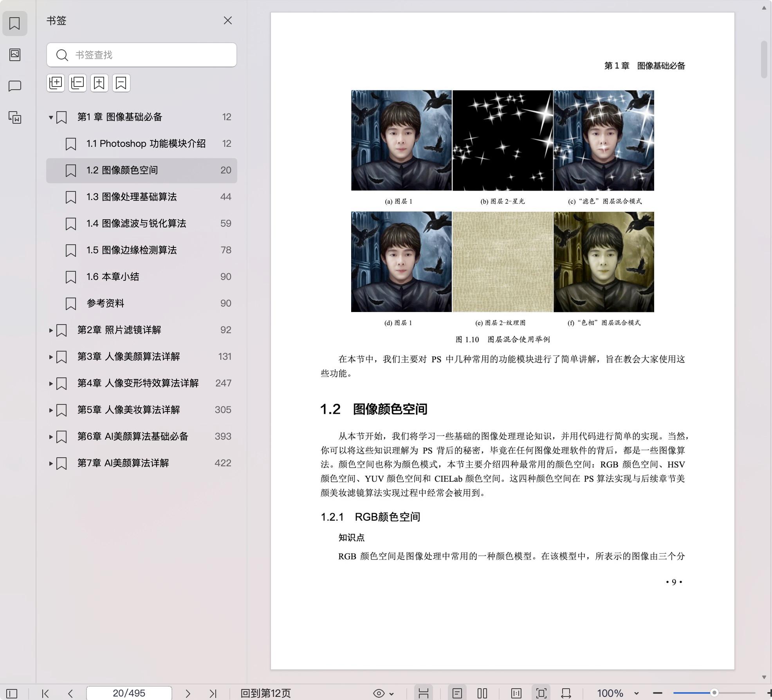Click scrollbar down arrow

click(x=764, y=677)
